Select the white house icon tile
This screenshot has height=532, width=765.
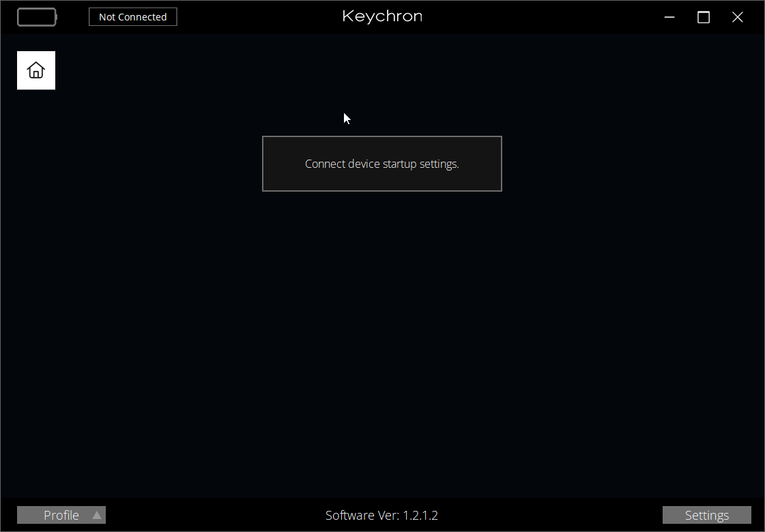[x=36, y=70]
